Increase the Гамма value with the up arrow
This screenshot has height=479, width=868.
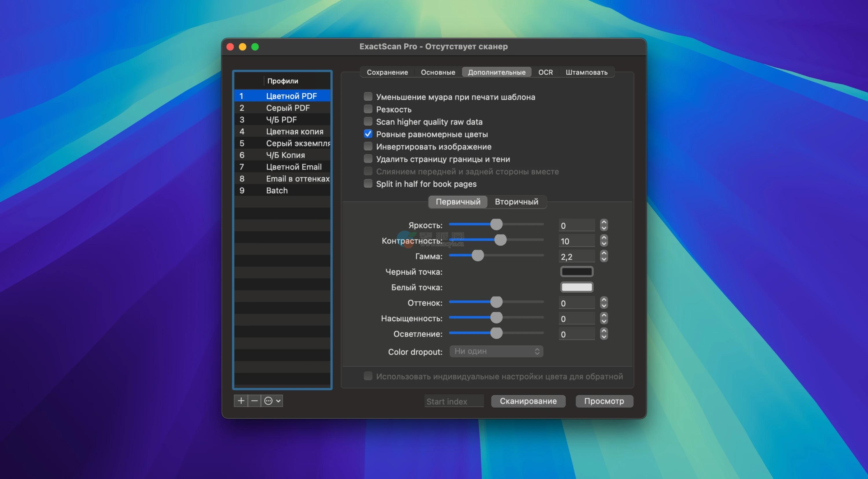pyautogui.click(x=604, y=253)
